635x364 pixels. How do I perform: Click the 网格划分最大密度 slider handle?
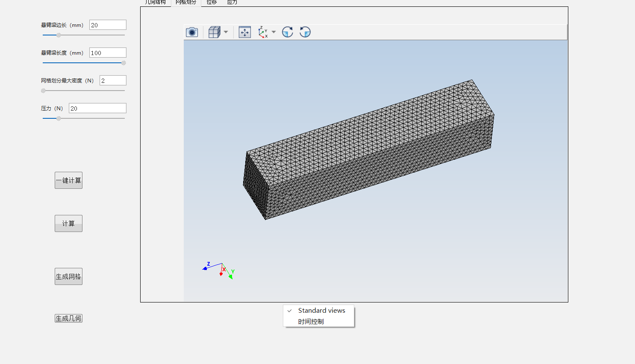pos(43,91)
